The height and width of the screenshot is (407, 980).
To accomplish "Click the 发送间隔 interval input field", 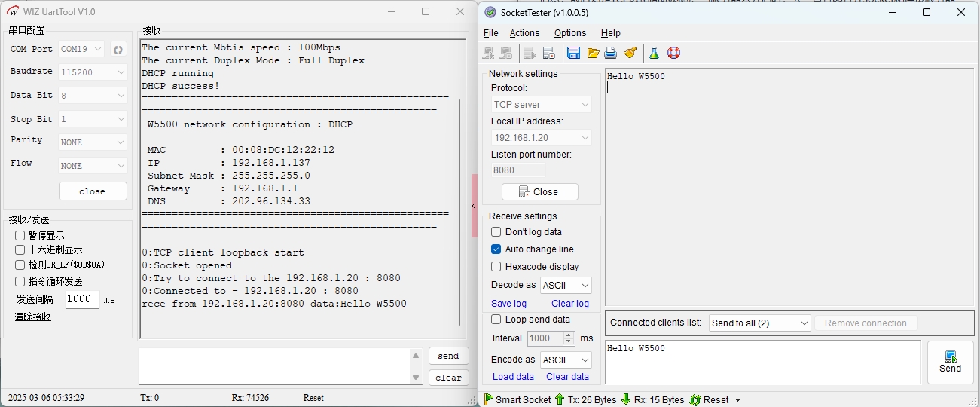I will (81, 299).
